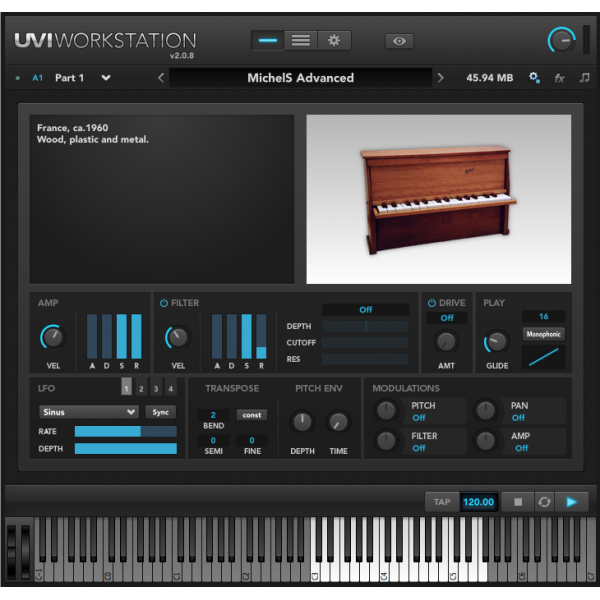The width and height of the screenshot is (600, 600).
Task: Toggle the const button
Action: click(x=252, y=415)
